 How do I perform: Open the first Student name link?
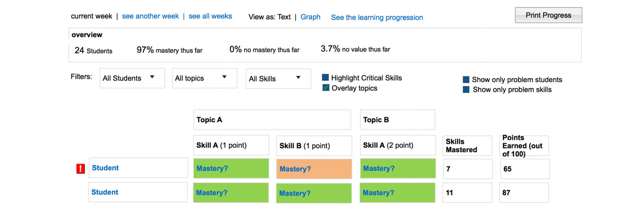[x=105, y=168]
